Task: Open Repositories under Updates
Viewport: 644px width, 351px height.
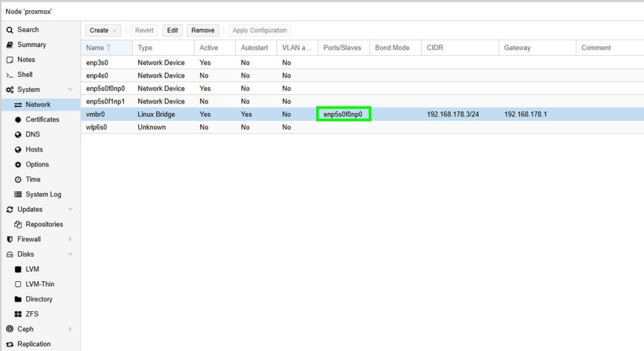Action: coord(44,225)
